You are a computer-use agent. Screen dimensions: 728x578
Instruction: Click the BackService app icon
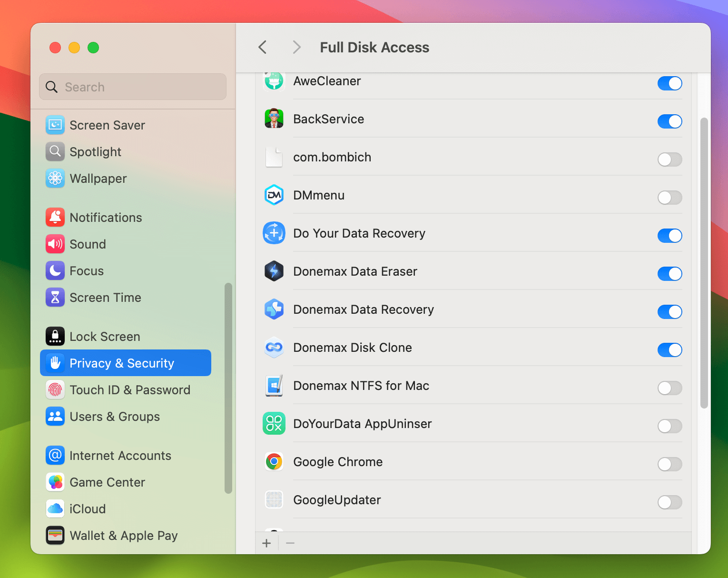[274, 119]
